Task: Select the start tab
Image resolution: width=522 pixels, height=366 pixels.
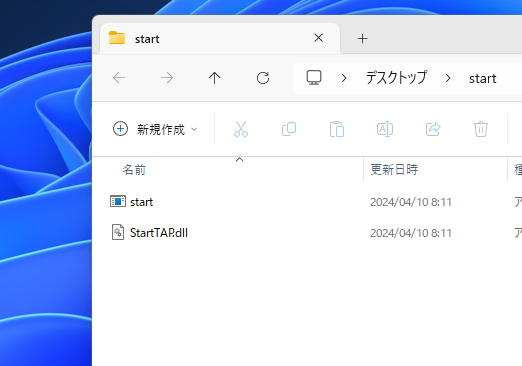Action: tap(220, 38)
